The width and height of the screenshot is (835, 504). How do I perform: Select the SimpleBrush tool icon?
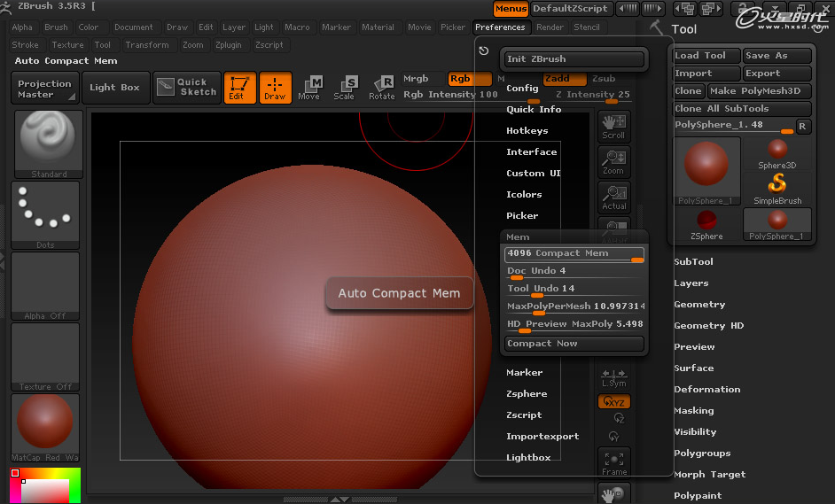777,189
